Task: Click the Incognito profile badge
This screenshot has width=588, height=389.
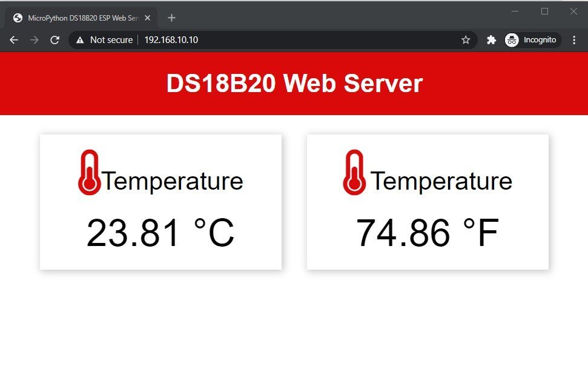Action: [x=532, y=40]
